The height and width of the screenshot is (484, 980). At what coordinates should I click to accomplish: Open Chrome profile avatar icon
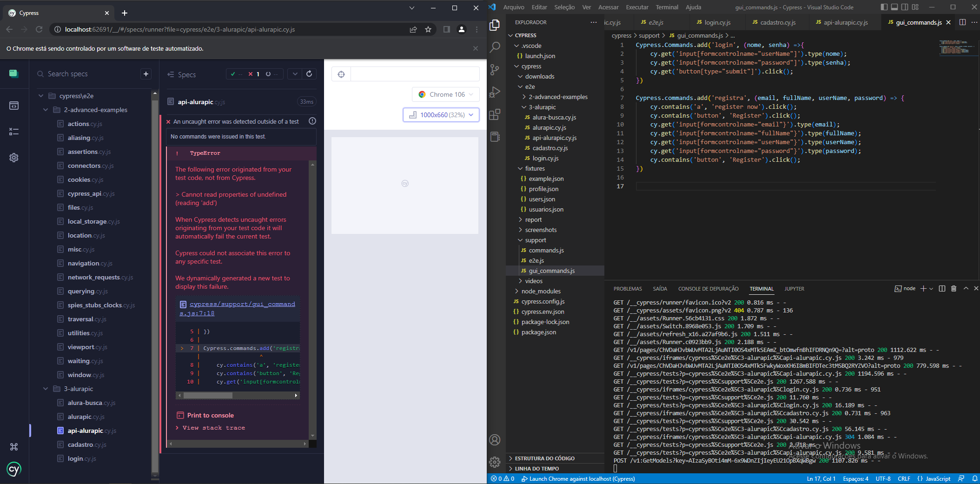(462, 29)
